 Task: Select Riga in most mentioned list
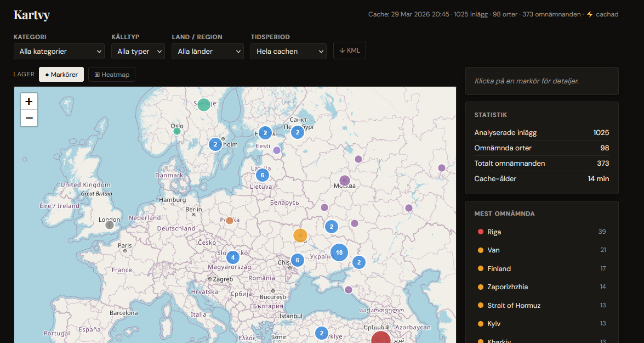tap(494, 232)
